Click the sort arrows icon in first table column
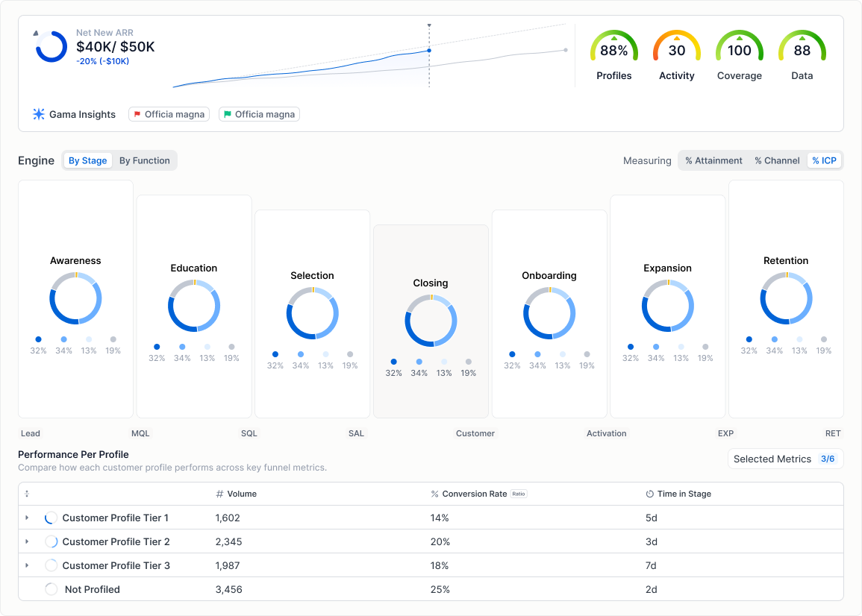The image size is (862, 616). point(27,494)
